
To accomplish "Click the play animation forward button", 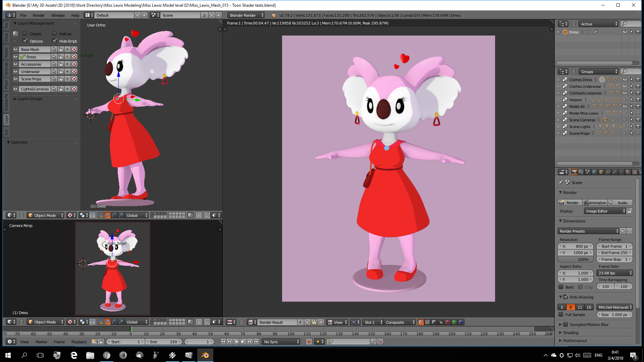I will click(243, 342).
